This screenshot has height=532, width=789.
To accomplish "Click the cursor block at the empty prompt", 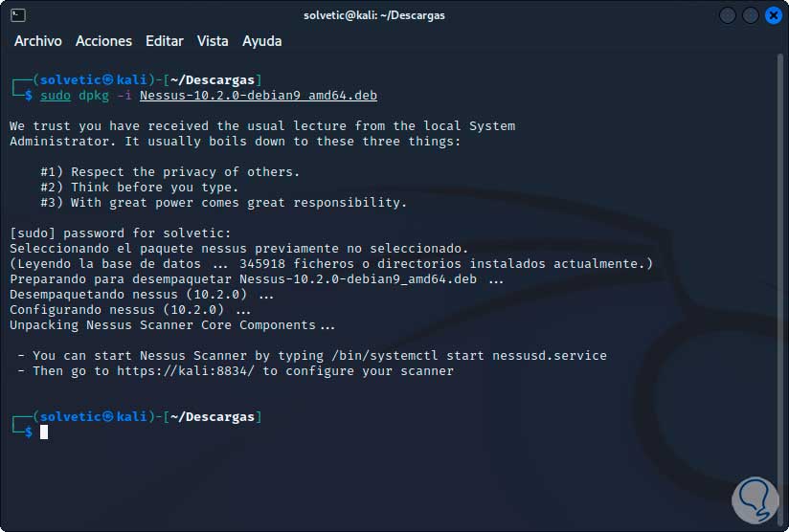I will click(44, 432).
